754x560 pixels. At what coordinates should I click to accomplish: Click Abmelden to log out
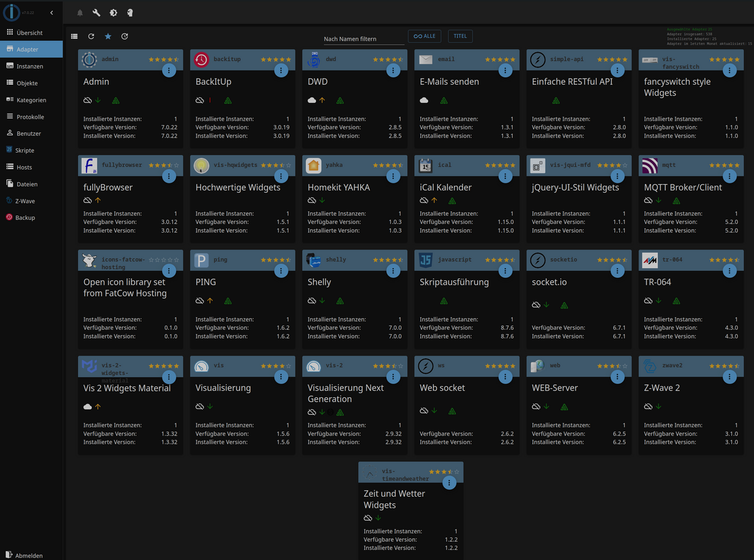(x=31, y=556)
